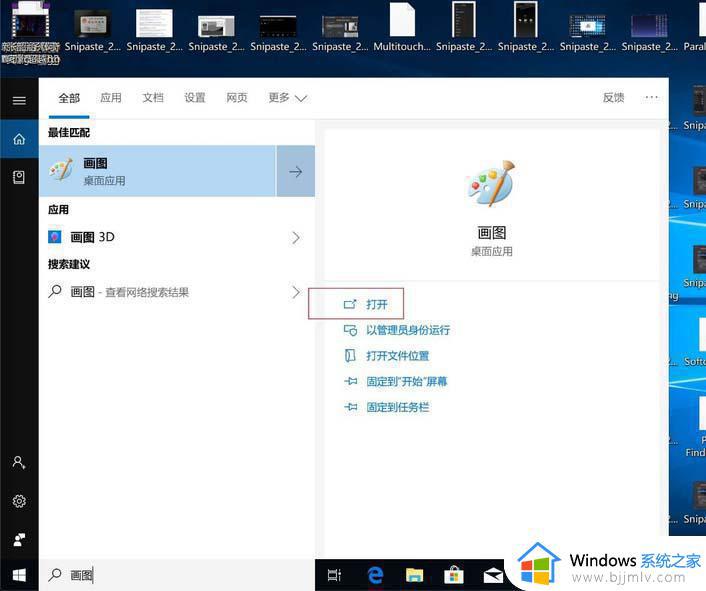Choose 以管理员身份运行
This screenshot has height=591, width=706.
(397, 330)
